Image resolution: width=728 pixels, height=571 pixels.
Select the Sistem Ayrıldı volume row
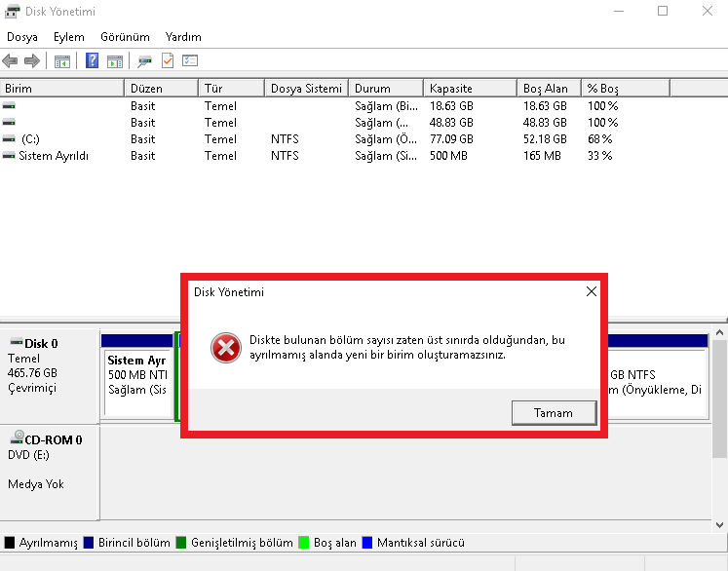pos(334,156)
